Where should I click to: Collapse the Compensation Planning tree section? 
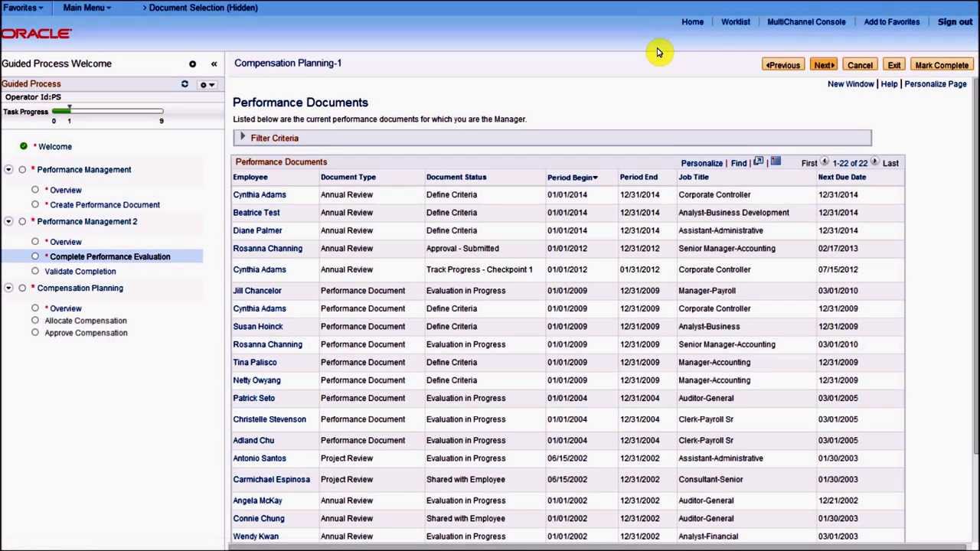pyautogui.click(x=8, y=289)
